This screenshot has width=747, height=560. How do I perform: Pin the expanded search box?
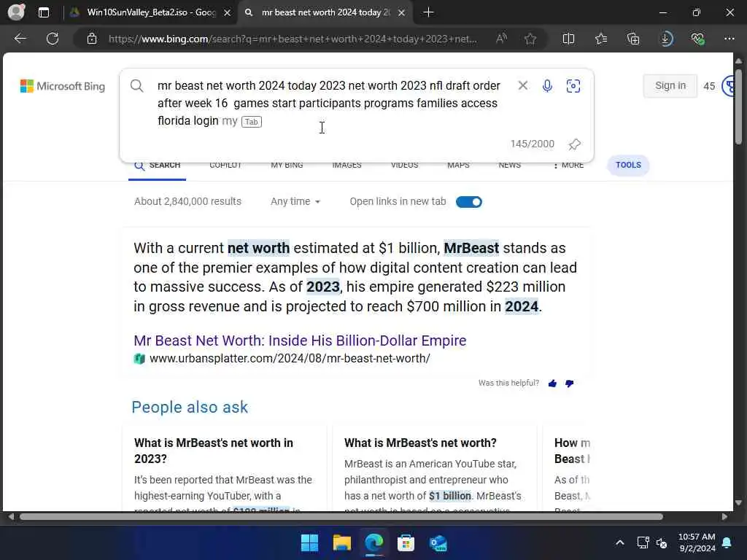point(575,144)
